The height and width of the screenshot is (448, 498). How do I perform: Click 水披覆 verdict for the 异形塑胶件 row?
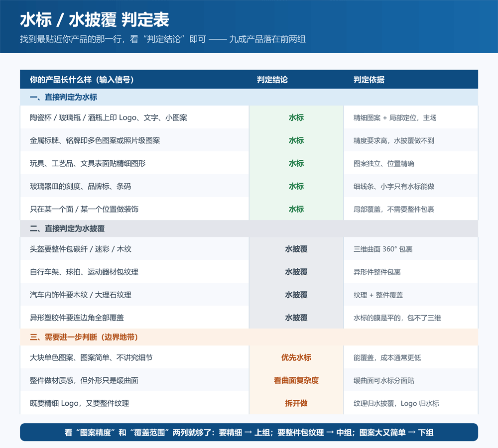296,318
